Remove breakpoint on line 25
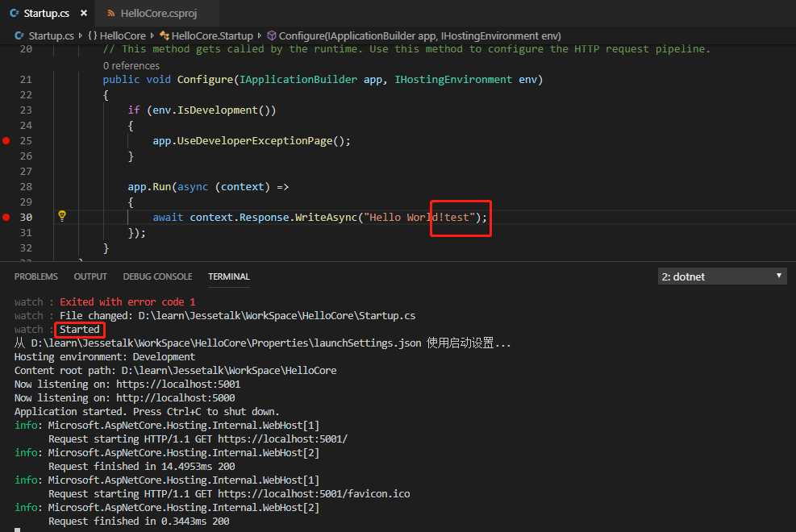Image resolution: width=796 pixels, height=532 pixels. point(6,141)
